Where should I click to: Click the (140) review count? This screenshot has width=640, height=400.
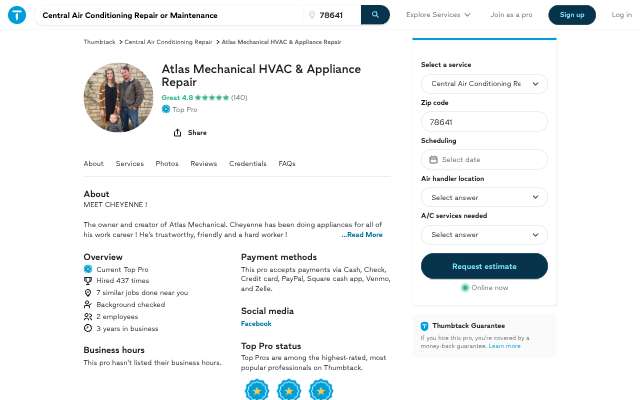point(239,98)
